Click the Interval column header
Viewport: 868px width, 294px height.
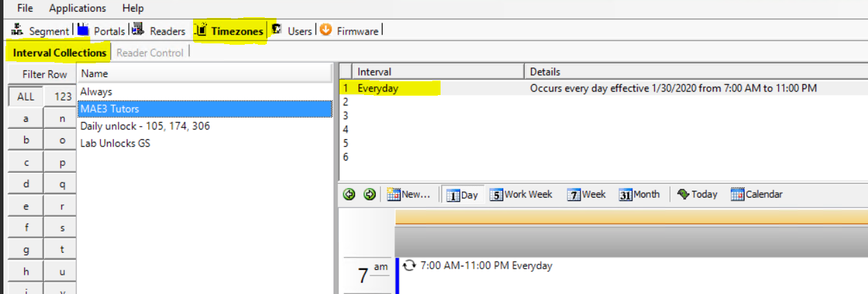[x=438, y=72]
